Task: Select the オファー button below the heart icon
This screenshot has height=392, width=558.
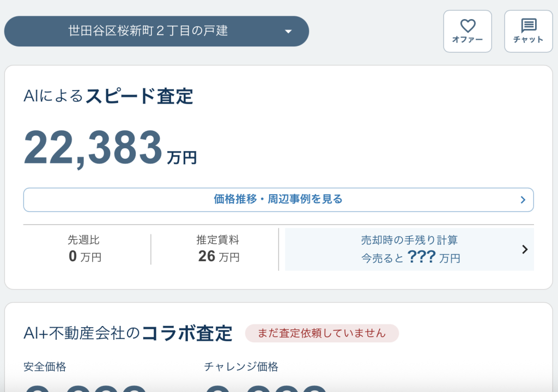Action: pos(467,38)
